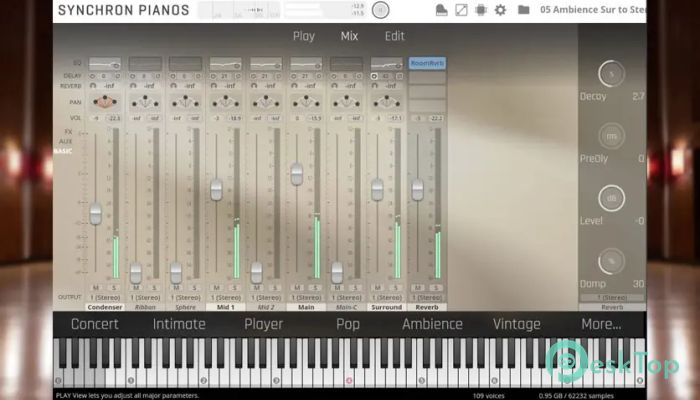
Task: Open the More... preset categories
Action: click(x=601, y=324)
